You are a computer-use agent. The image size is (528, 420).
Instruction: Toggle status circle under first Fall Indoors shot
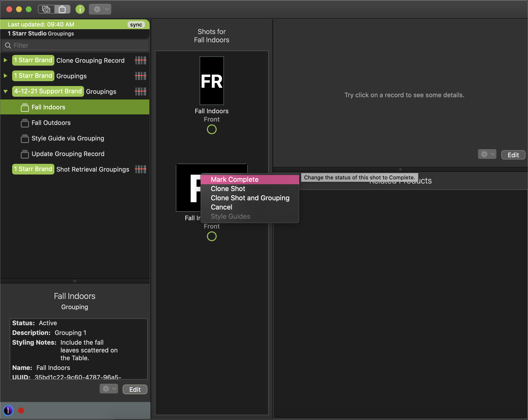(212, 129)
